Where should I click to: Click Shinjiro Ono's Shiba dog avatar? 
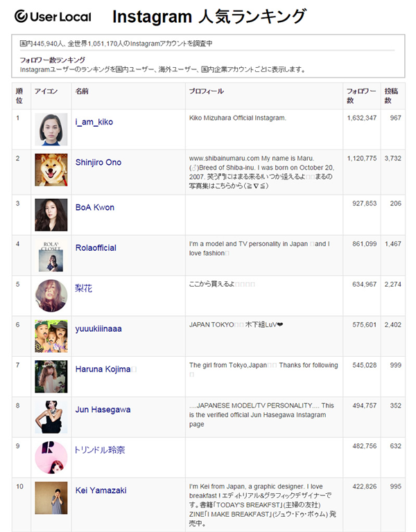(x=51, y=170)
